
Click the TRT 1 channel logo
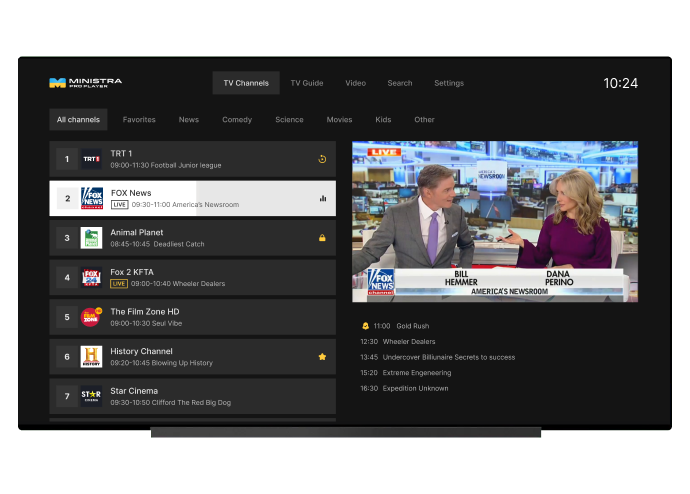tap(92, 159)
